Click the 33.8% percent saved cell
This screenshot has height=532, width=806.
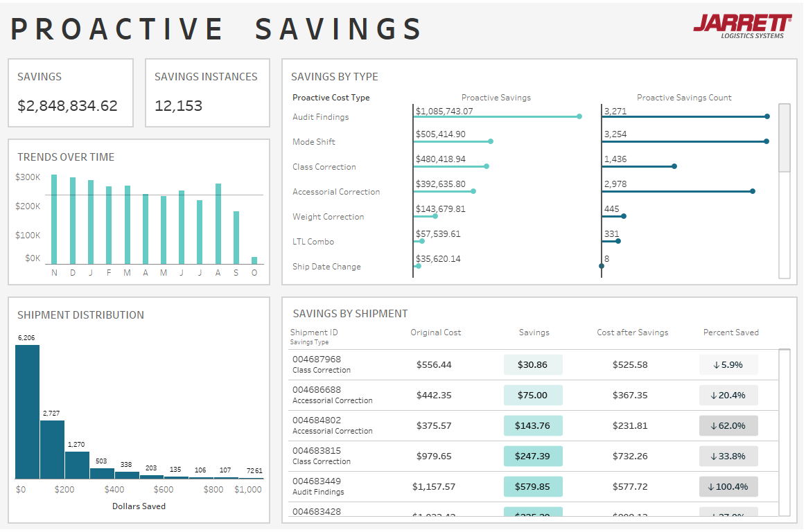728,456
